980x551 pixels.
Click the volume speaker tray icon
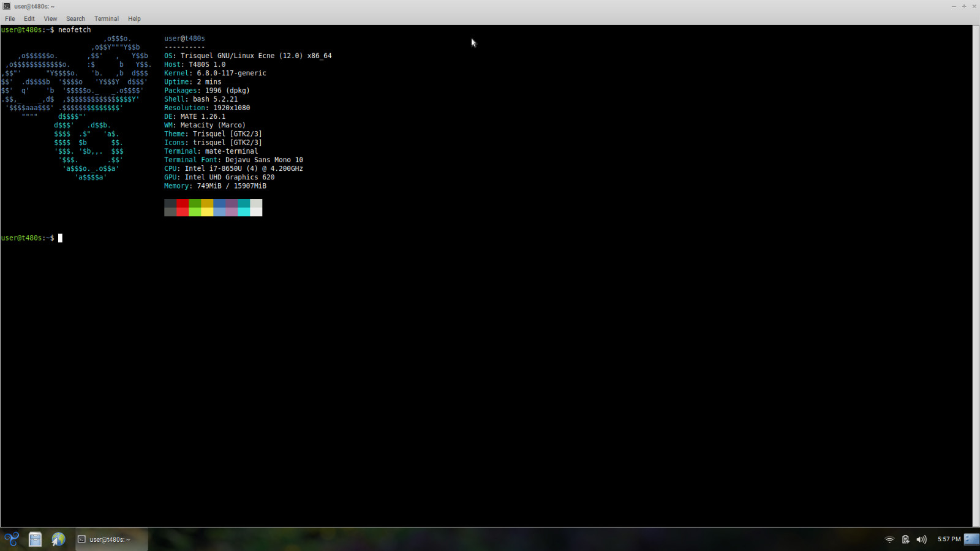(921, 539)
